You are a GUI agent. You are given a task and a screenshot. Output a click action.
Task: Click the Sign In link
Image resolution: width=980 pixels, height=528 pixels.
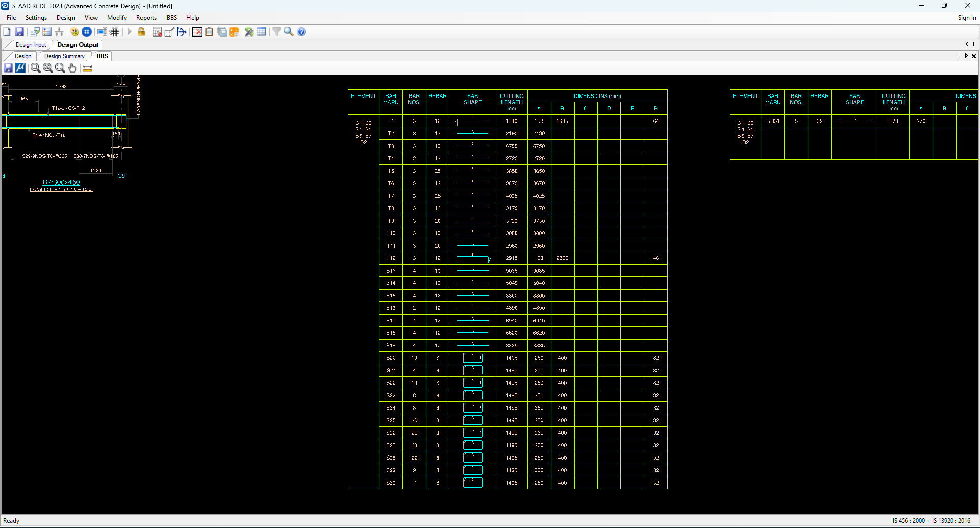(x=966, y=18)
